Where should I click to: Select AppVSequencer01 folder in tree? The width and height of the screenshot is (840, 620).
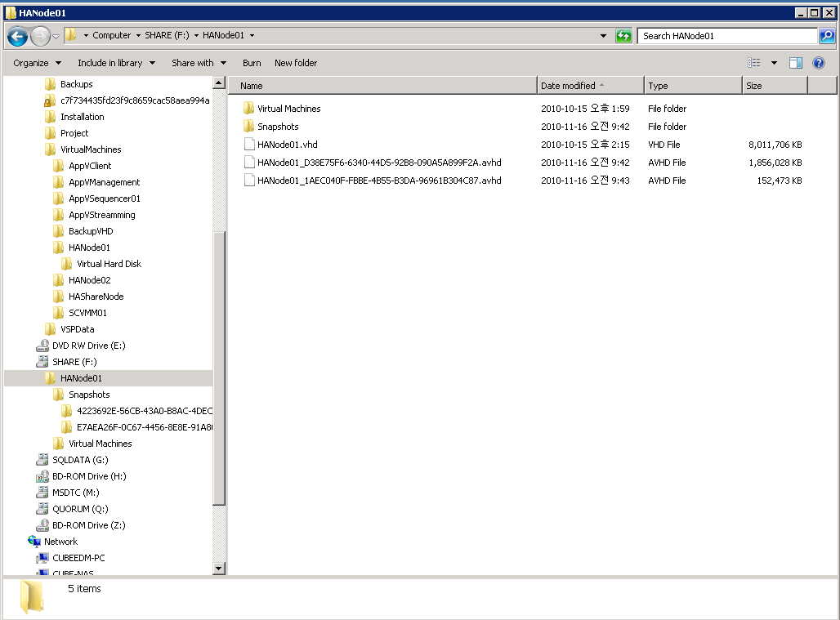coord(104,198)
